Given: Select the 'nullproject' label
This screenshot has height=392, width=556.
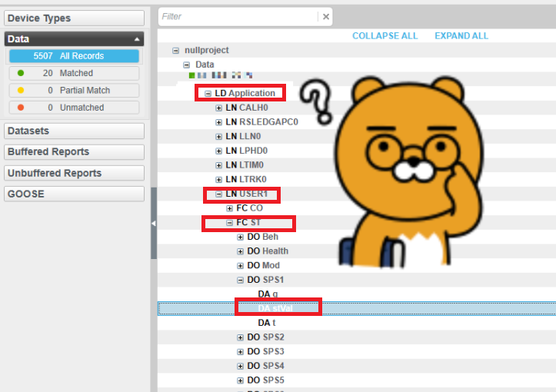Looking at the screenshot, I should tap(207, 50).
